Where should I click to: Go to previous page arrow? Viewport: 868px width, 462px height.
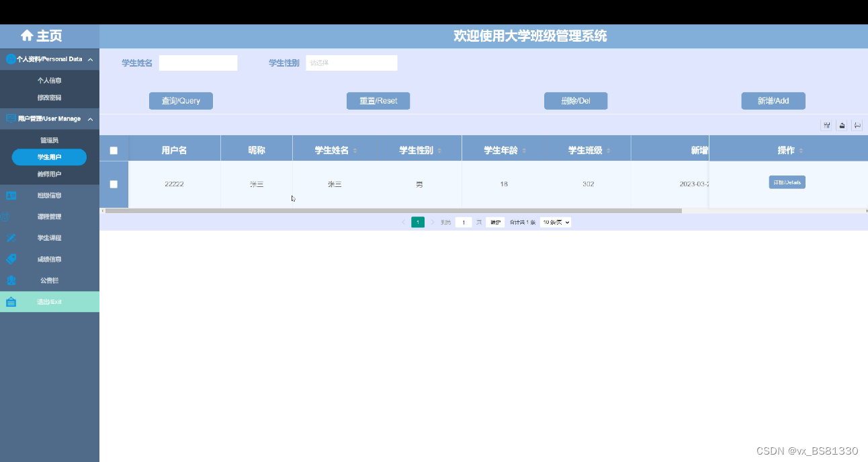pos(403,222)
